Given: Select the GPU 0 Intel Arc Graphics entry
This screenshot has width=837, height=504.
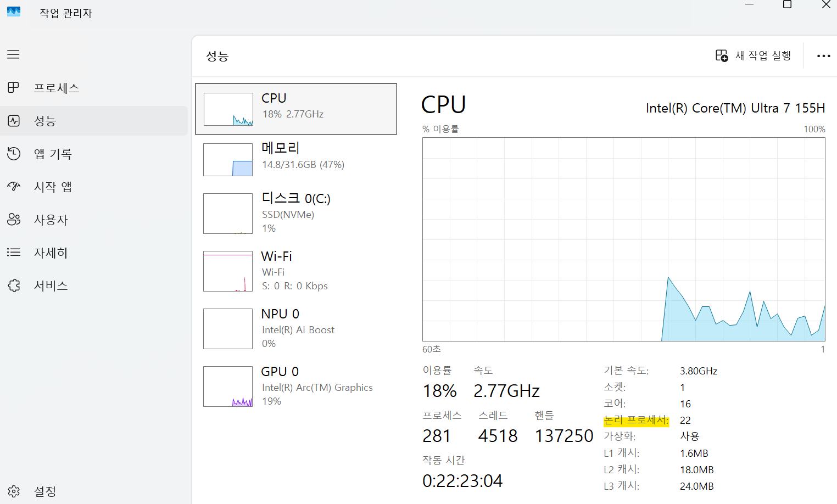Looking at the screenshot, I should [x=296, y=387].
